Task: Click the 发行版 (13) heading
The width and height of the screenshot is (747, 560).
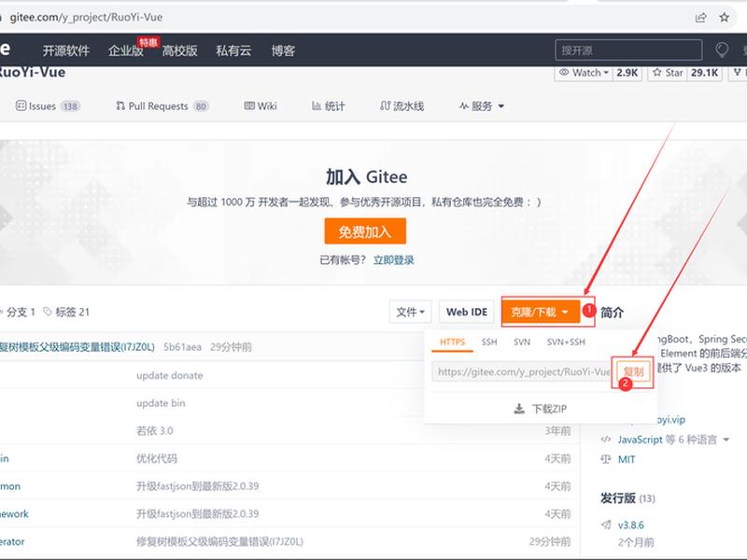Action: pyautogui.click(x=627, y=498)
